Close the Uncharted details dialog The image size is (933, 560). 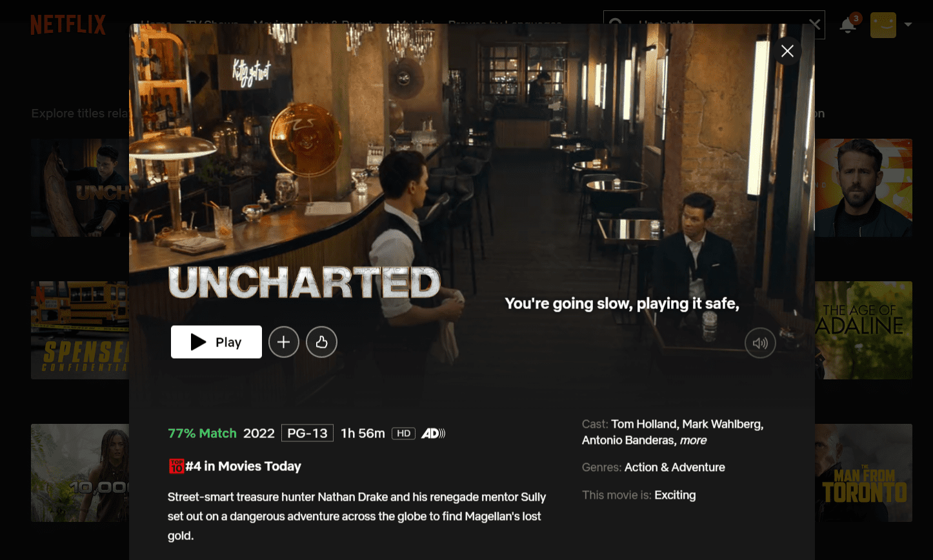pyautogui.click(x=787, y=51)
